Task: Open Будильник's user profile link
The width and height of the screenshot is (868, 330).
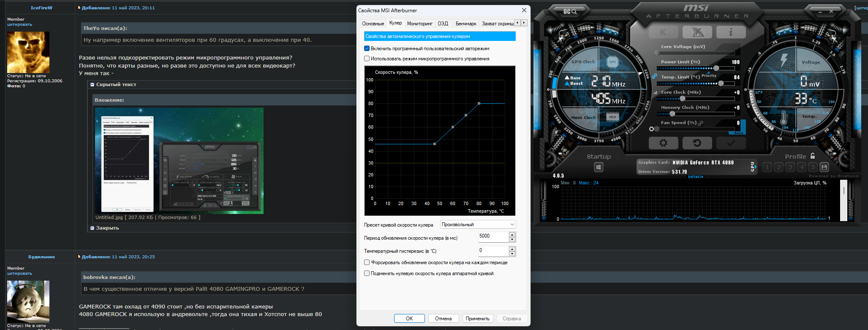Action: 41,257
